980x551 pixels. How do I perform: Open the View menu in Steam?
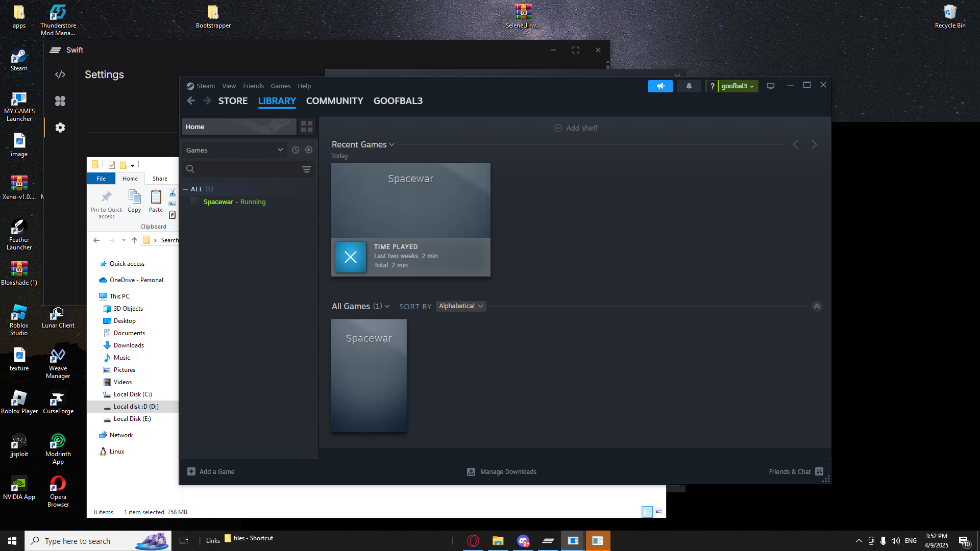coord(229,86)
